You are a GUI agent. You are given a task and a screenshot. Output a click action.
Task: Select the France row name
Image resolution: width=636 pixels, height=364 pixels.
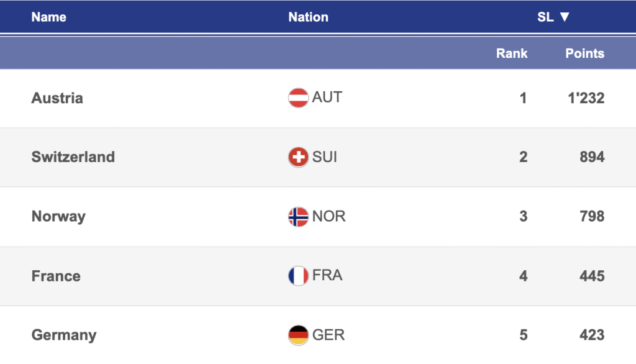[56, 276]
